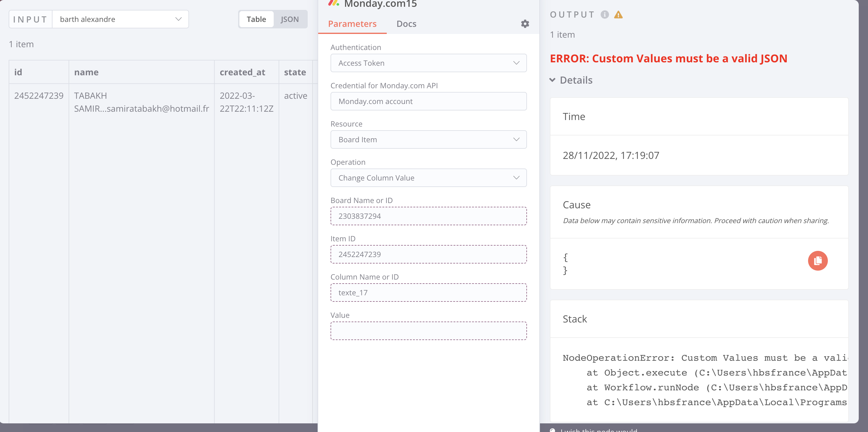This screenshot has height=432, width=868.
Task: Click the Monday.com node logo icon
Action: click(333, 3)
